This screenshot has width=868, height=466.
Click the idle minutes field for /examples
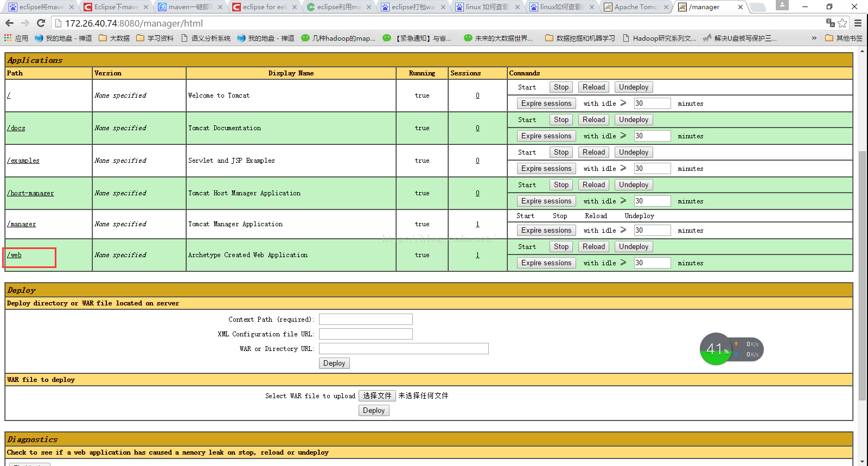tap(652, 169)
